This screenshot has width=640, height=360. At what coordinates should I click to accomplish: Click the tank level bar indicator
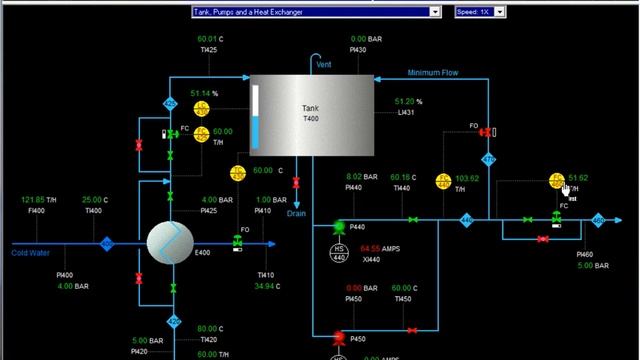tap(256, 117)
